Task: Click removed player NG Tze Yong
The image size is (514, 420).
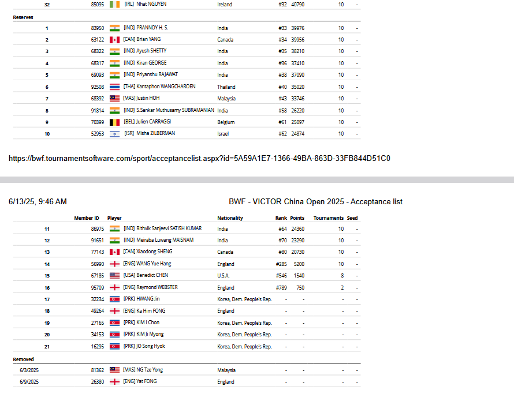Action: 150,370
